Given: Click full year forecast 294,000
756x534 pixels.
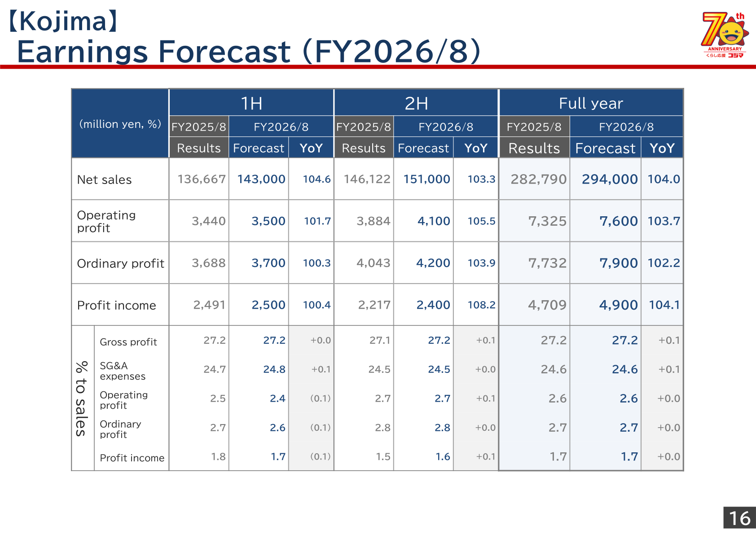Looking at the screenshot, I should (x=610, y=179).
